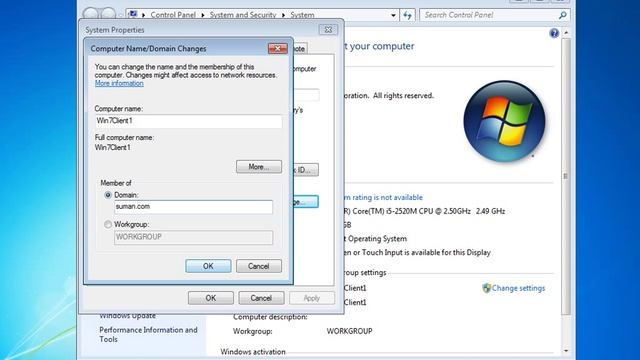Click the Computer description label
Viewport: 640px width, 360px height.
click(270, 317)
